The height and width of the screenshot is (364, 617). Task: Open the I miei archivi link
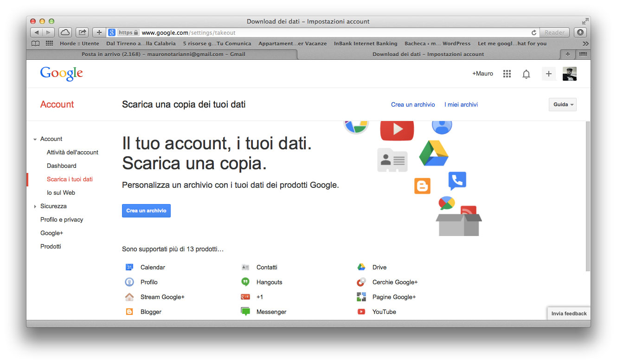pos(461,104)
